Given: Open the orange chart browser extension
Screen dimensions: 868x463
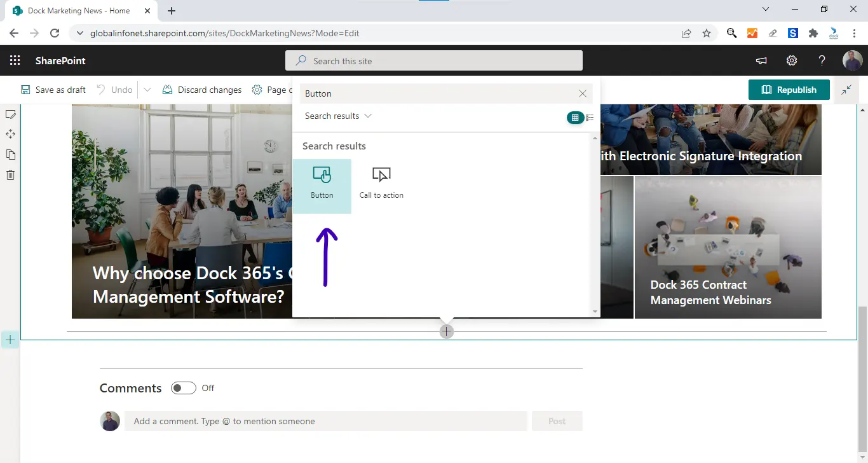Looking at the screenshot, I should pos(752,33).
